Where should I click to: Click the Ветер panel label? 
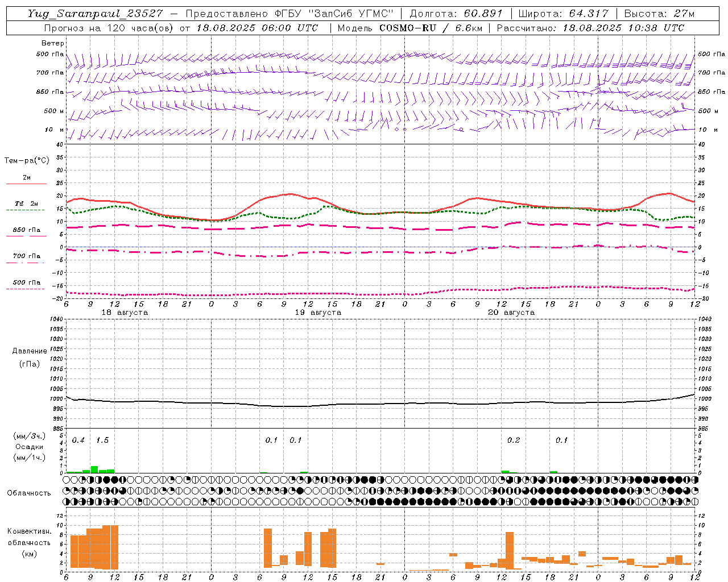point(53,43)
